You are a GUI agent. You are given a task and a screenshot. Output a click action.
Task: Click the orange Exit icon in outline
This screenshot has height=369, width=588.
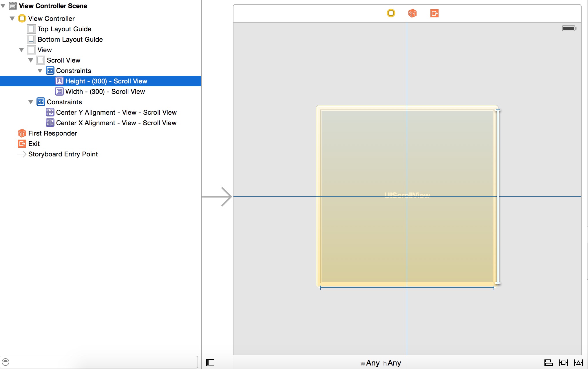coord(22,144)
